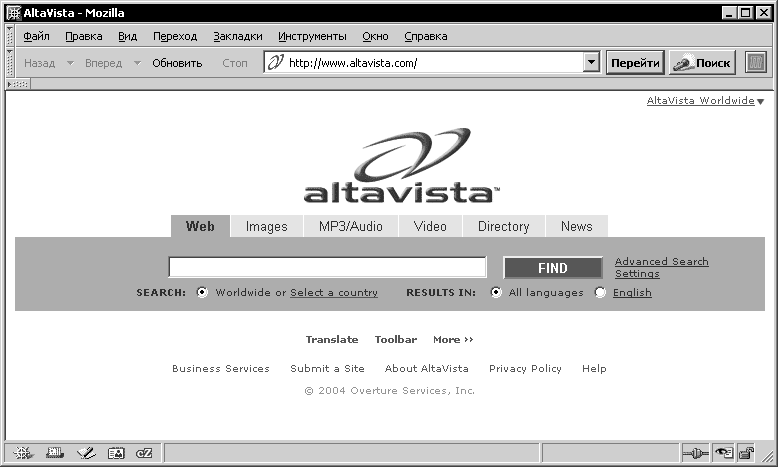Open the Вперед history dropdown arrow
This screenshot has height=467, width=778.
click(137, 63)
